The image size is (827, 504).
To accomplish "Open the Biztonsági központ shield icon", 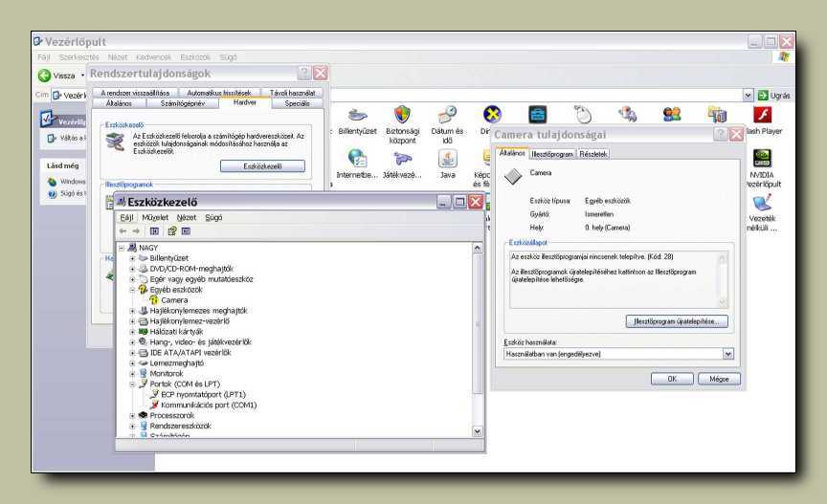I will pyautogui.click(x=402, y=117).
